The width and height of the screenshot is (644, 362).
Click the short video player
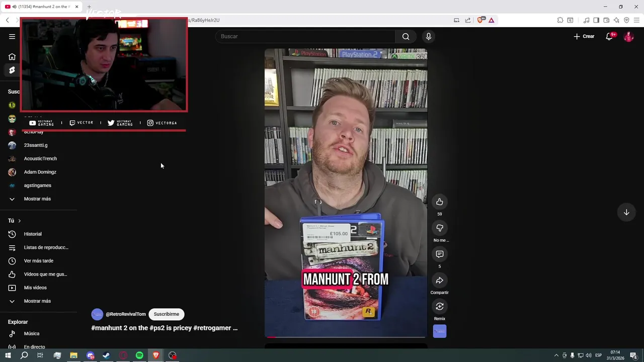point(346,193)
